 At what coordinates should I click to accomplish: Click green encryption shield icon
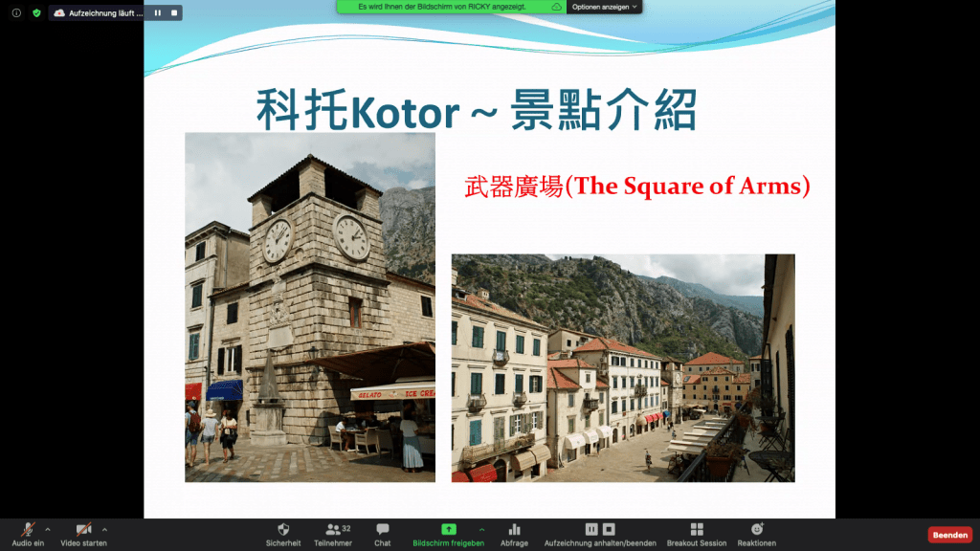36,12
